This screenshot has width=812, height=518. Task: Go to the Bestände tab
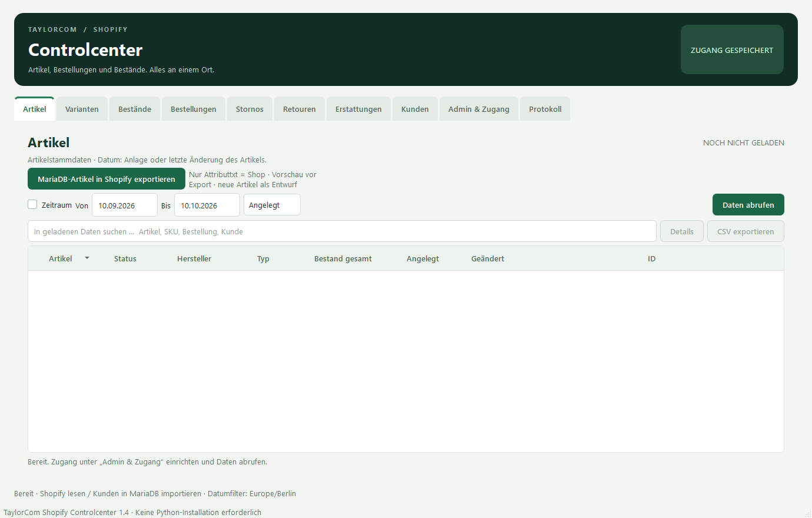[135, 109]
